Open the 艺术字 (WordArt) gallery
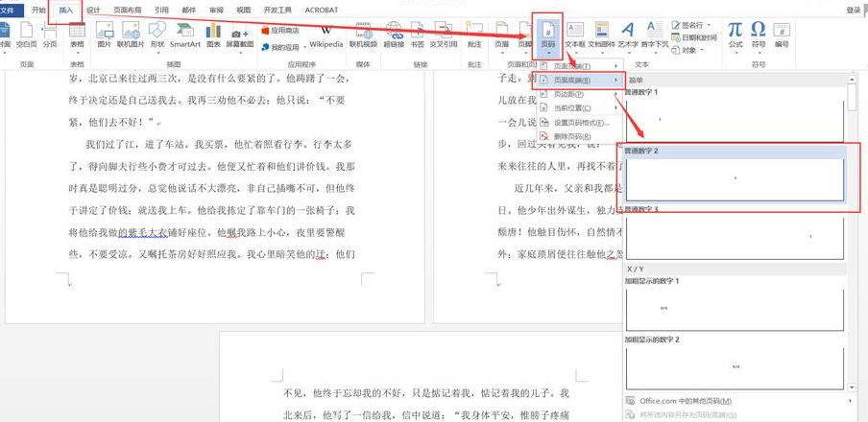868x422 pixels. click(x=628, y=37)
